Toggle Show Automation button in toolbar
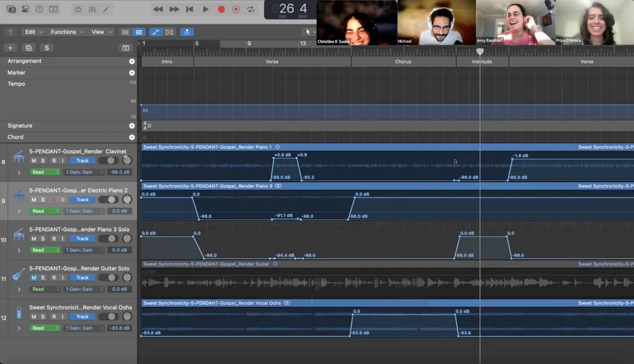This screenshot has height=364, width=634. pos(156,32)
